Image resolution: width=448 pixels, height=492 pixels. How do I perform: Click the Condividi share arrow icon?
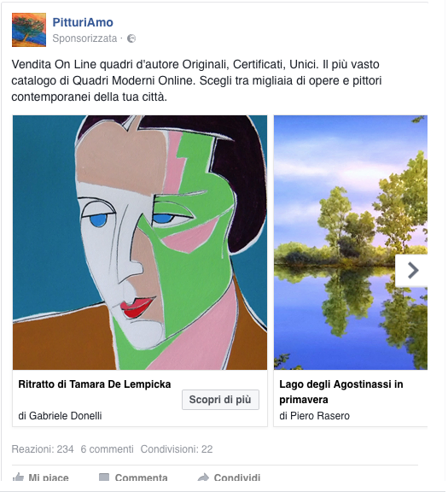pos(203,477)
